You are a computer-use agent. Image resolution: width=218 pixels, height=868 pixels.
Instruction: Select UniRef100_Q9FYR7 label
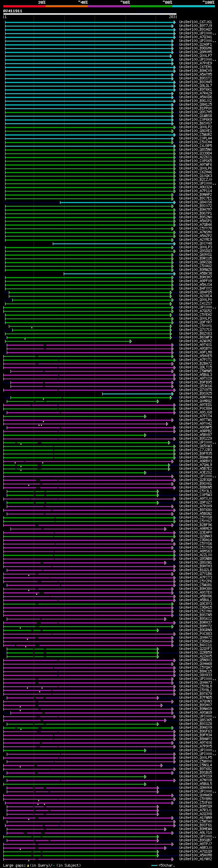tap(196, 322)
